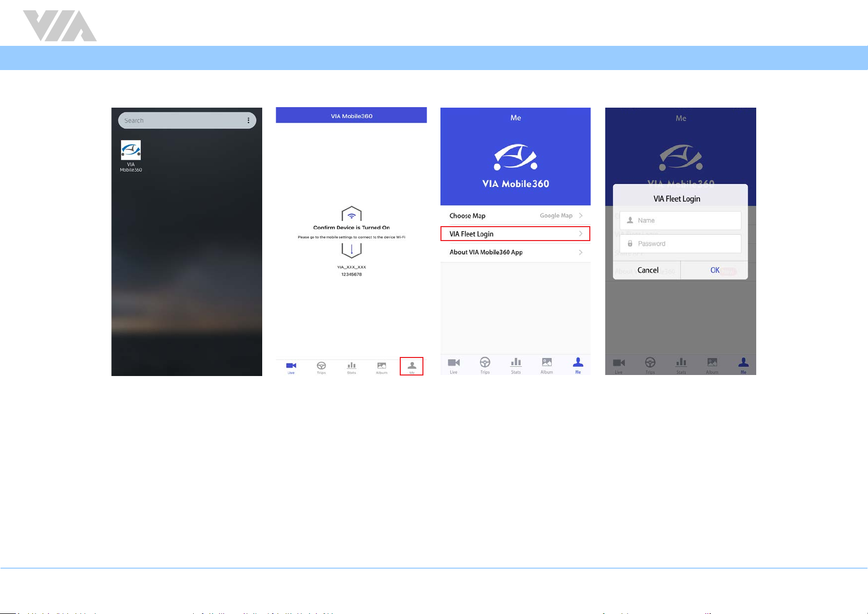This screenshot has height=614, width=868.
Task: Click the Password field in VIA Fleet Login dialog
Action: click(680, 244)
